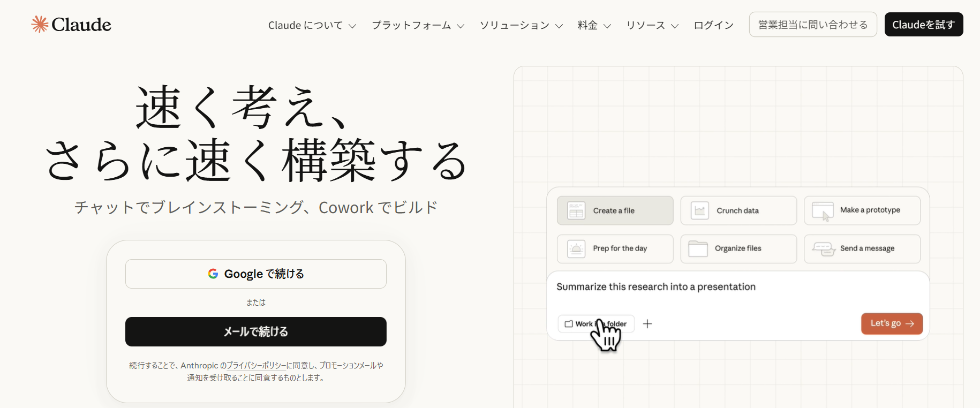Choose メールで続ける button
Image resolution: width=980 pixels, height=408 pixels.
[x=256, y=331]
